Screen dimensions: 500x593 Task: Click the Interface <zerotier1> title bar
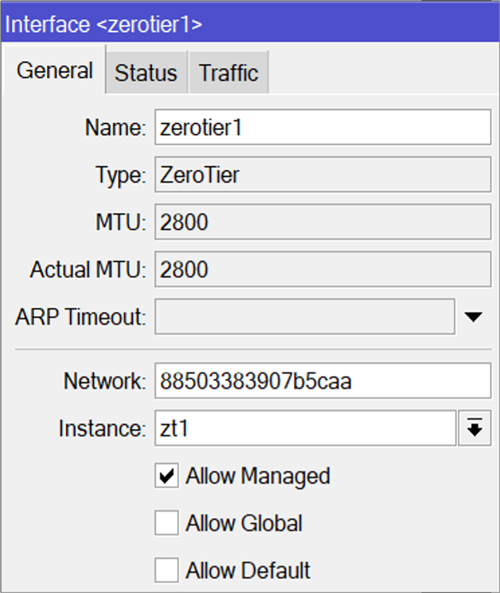pyautogui.click(x=250, y=23)
